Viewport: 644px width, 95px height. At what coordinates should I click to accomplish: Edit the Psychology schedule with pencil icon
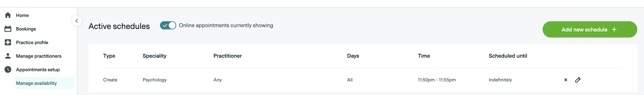[x=578, y=80]
